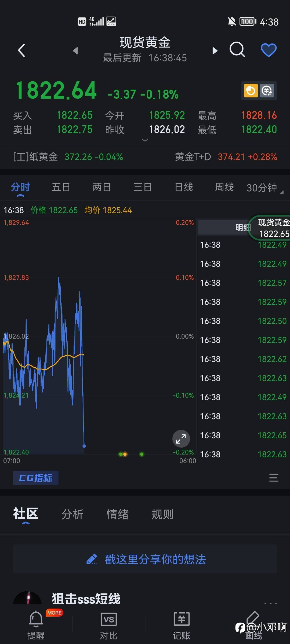The height and width of the screenshot is (644, 290).
Task: Switch to the 情绪 tab
Action: [118, 514]
